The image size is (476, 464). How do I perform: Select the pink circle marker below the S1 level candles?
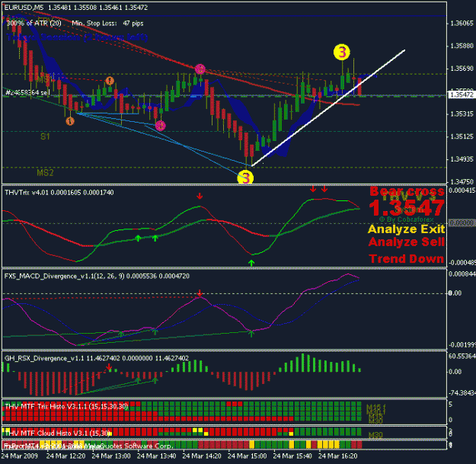[160, 126]
